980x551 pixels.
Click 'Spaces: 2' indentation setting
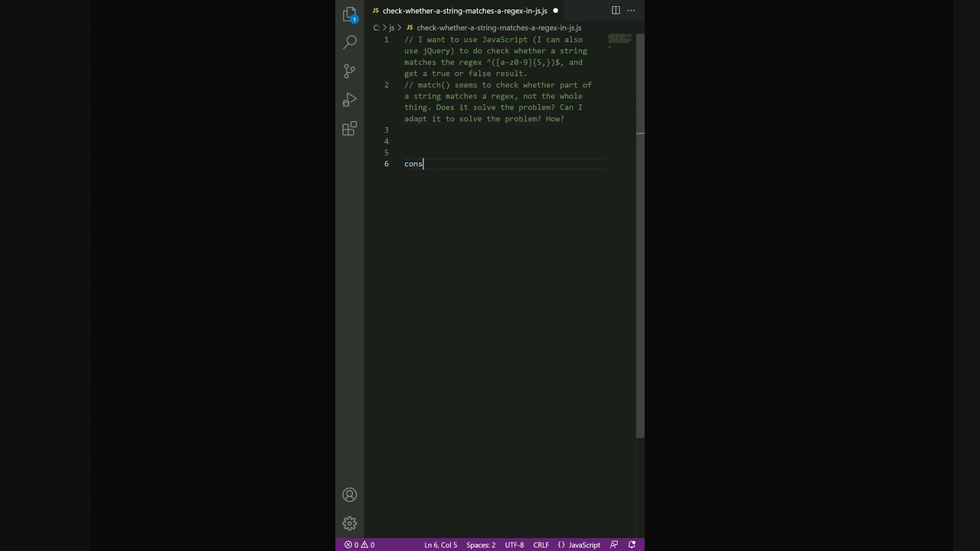click(x=481, y=545)
